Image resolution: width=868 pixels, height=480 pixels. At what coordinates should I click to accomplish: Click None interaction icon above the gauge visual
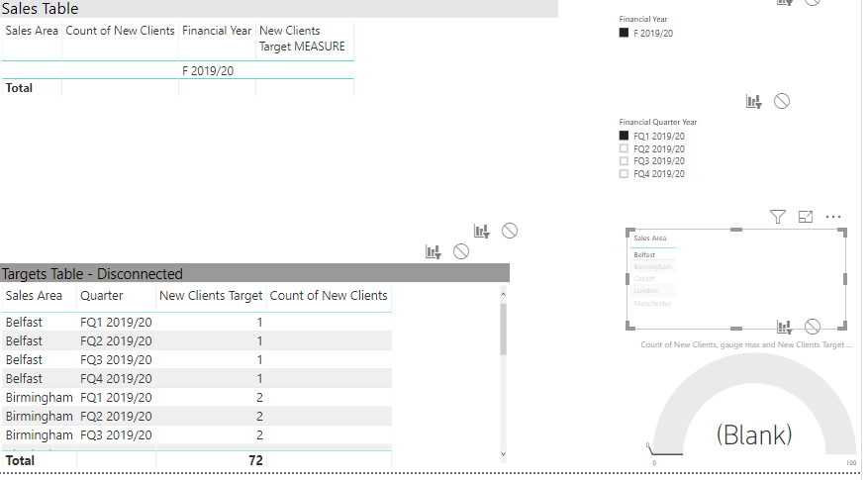coord(813,328)
